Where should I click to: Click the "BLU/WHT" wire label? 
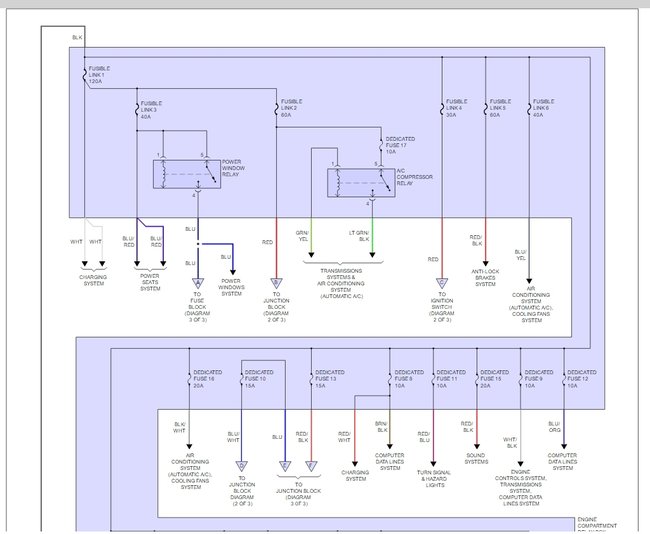point(233,437)
